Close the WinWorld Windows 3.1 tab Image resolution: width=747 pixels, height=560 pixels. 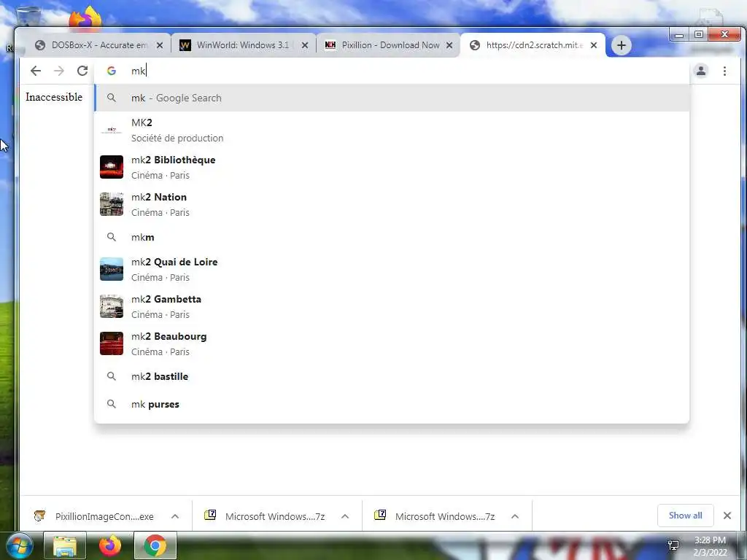point(305,45)
